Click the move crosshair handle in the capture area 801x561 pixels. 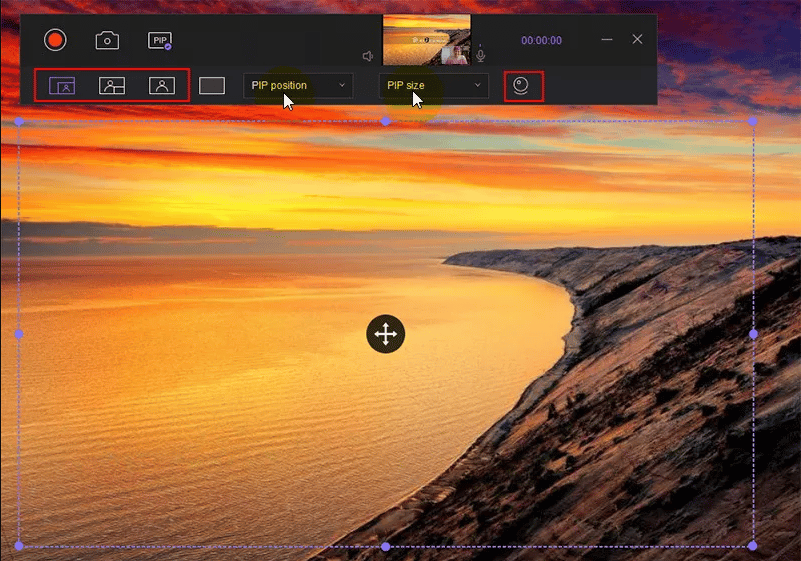click(386, 334)
